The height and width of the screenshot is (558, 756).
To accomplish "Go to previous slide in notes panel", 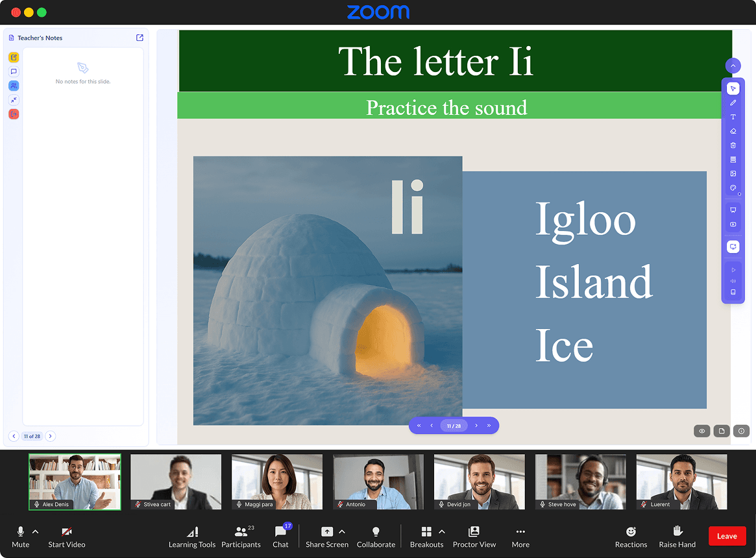I will 14,436.
